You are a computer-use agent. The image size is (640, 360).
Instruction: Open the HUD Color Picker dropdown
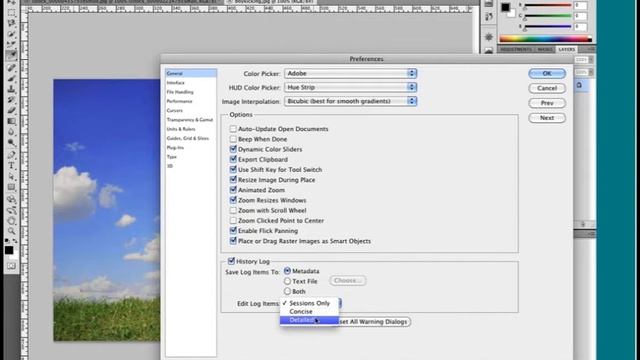point(351,87)
